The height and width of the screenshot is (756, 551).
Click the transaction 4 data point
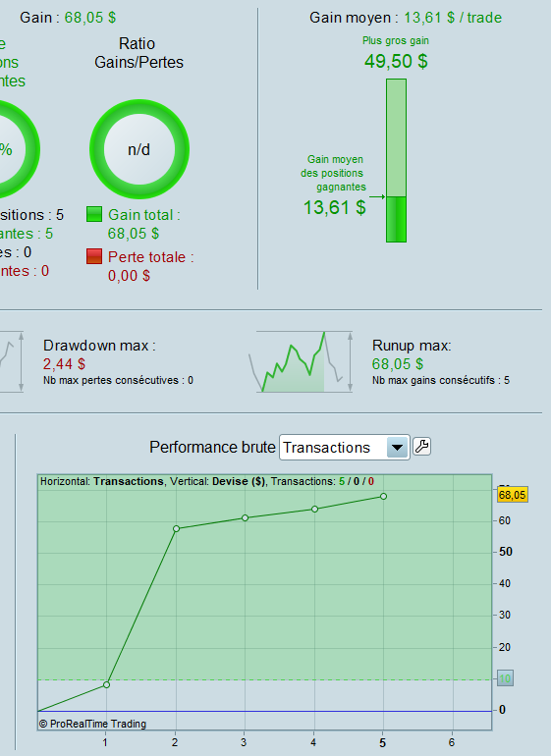pyautogui.click(x=314, y=510)
